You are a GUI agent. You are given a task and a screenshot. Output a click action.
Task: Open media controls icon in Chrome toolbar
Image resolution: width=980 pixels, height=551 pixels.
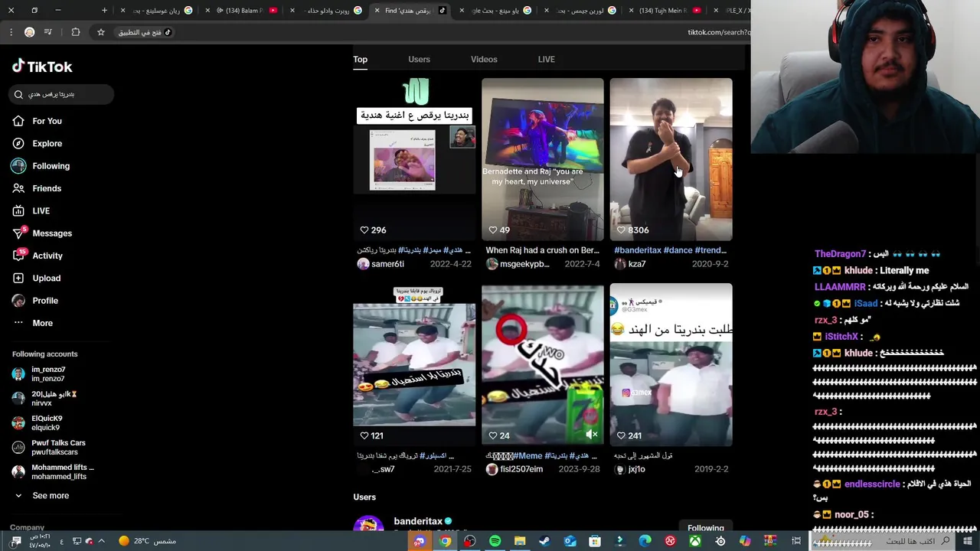pyautogui.click(x=47, y=32)
